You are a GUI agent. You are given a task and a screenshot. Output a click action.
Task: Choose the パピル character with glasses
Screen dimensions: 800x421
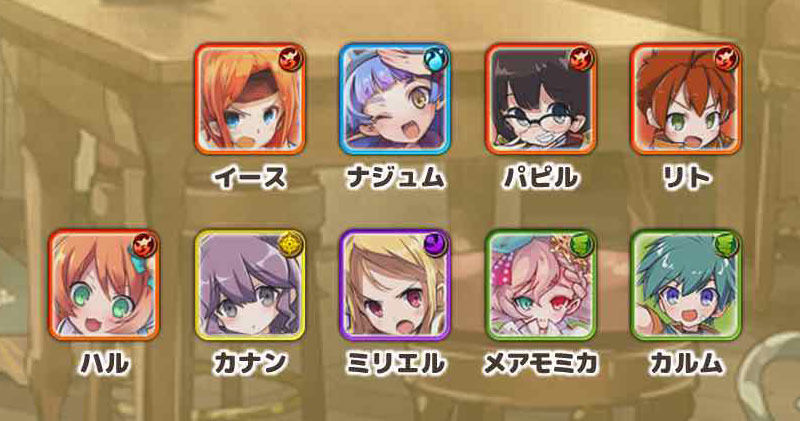coord(540,98)
